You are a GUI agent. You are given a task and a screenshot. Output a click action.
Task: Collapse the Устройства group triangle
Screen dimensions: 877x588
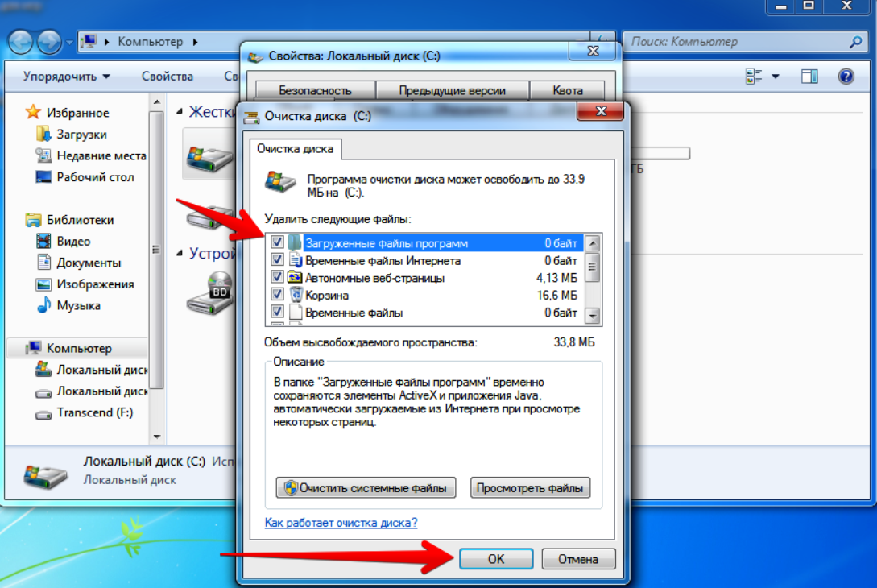tap(180, 254)
